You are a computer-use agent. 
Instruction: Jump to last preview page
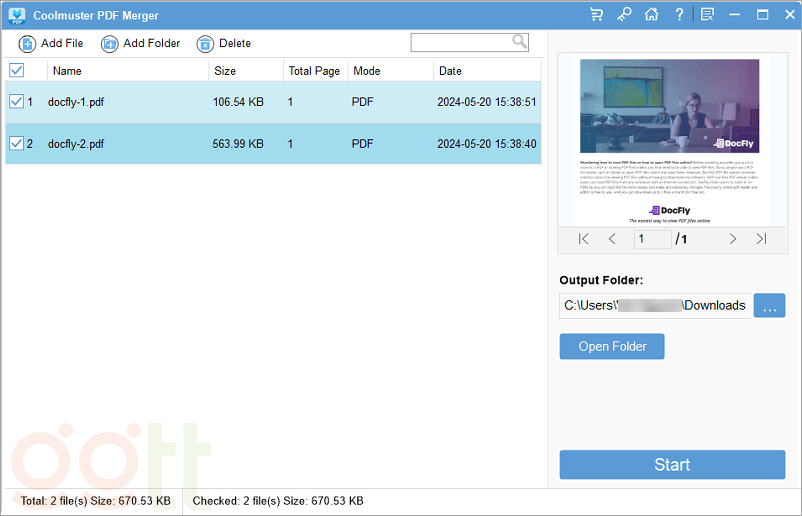coord(761,239)
